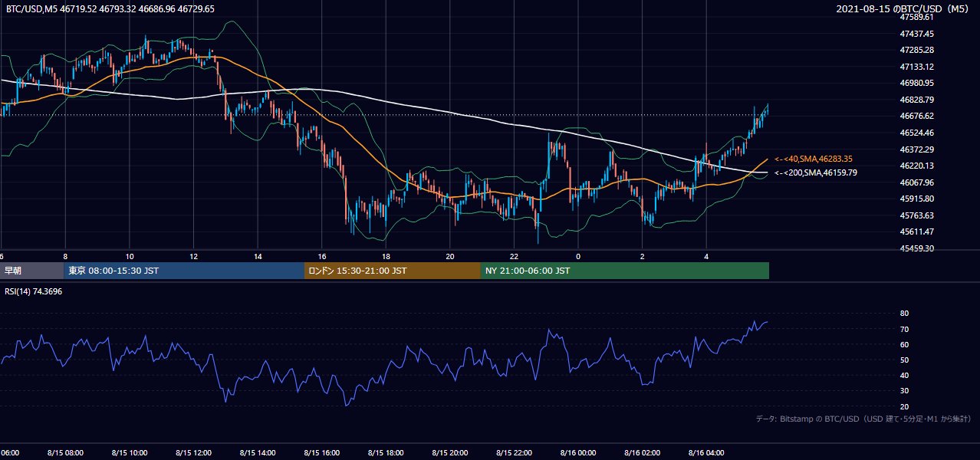This screenshot has height=460, width=980.
Task: Click hour label 10 under the price chart
Action: (x=130, y=256)
